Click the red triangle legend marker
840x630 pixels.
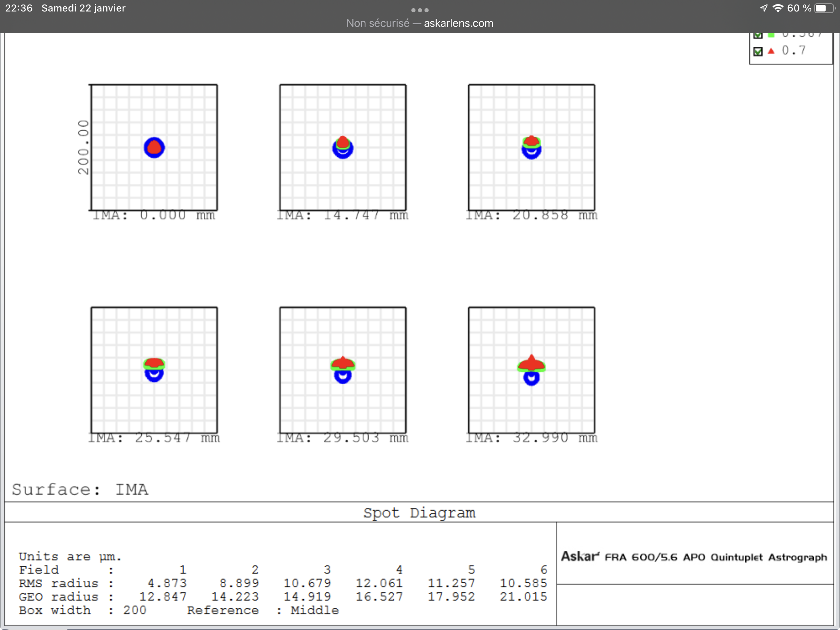pos(771,51)
